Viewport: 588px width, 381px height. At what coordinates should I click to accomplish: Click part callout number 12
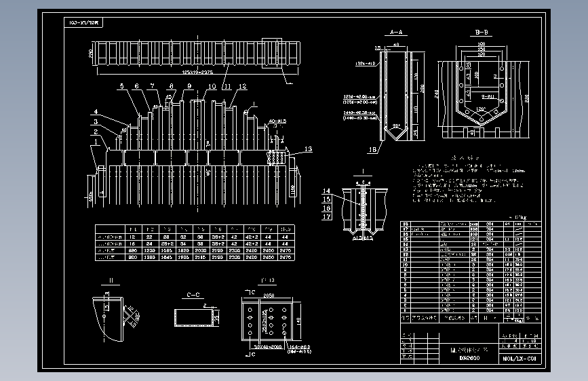click(x=243, y=86)
